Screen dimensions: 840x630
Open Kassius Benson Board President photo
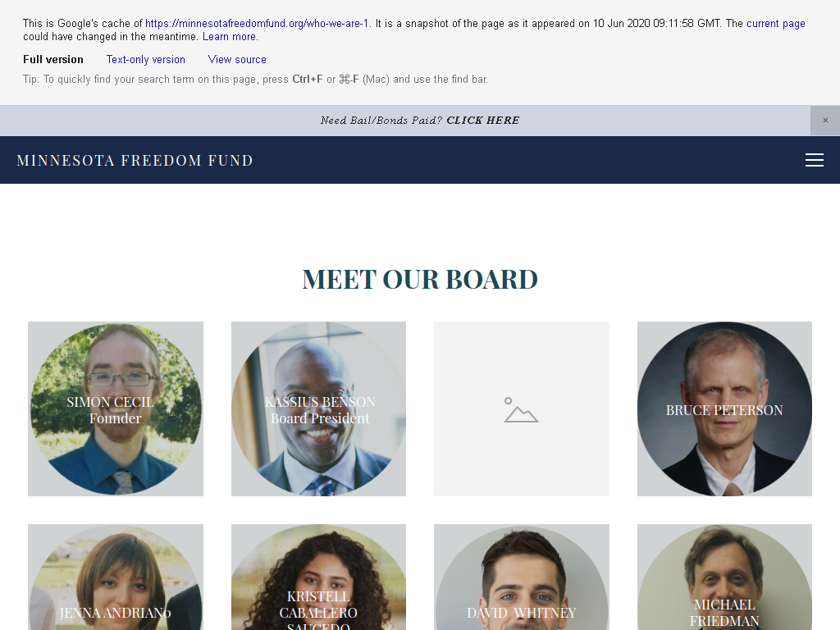point(319,409)
